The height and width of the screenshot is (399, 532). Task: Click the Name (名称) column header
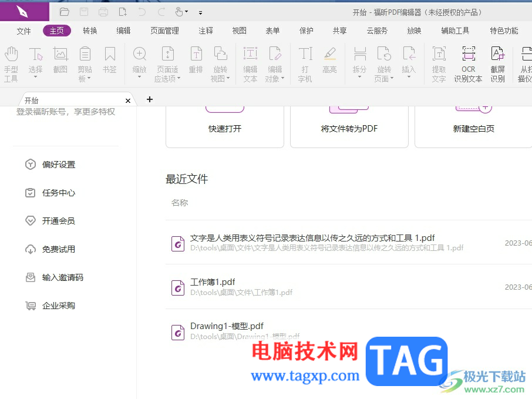(180, 203)
